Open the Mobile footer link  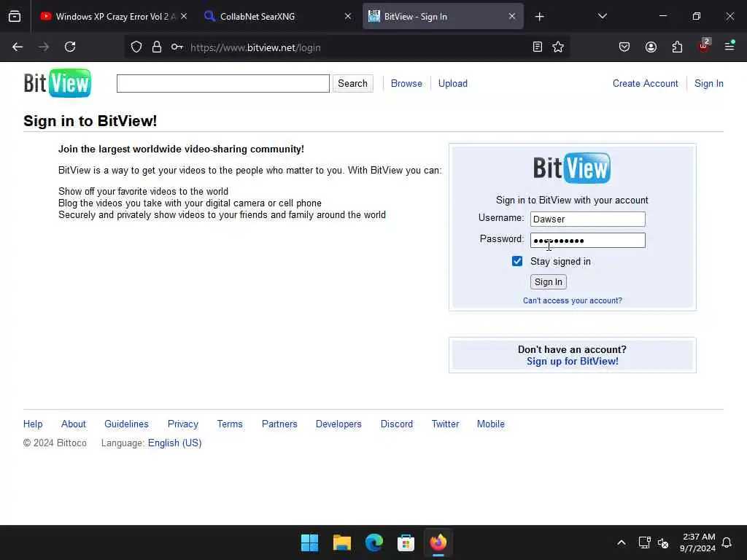490,424
